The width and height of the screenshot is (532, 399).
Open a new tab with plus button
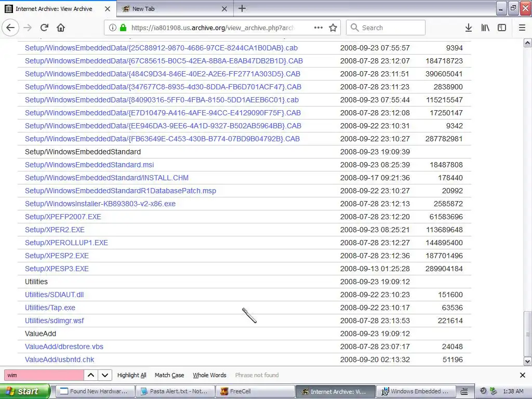coord(242,8)
